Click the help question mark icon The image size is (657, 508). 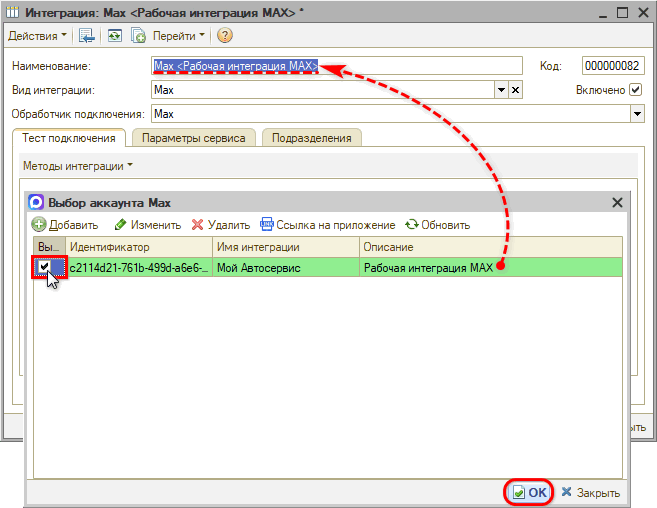[225, 36]
